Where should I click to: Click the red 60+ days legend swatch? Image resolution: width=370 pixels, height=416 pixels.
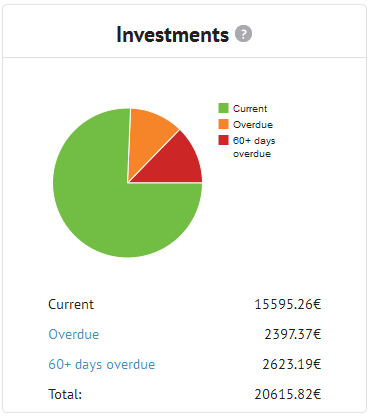[x=223, y=140]
